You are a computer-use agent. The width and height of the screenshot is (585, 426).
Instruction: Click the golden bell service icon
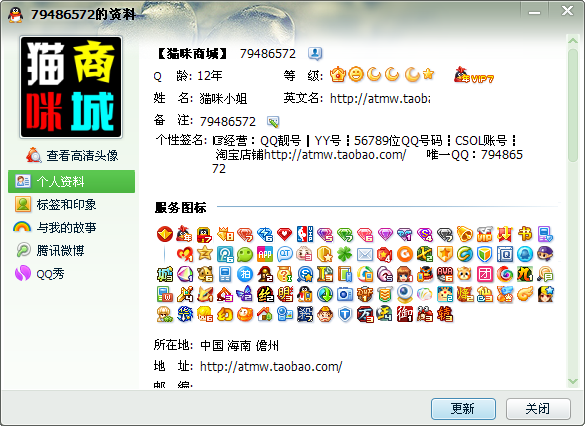[465, 234]
